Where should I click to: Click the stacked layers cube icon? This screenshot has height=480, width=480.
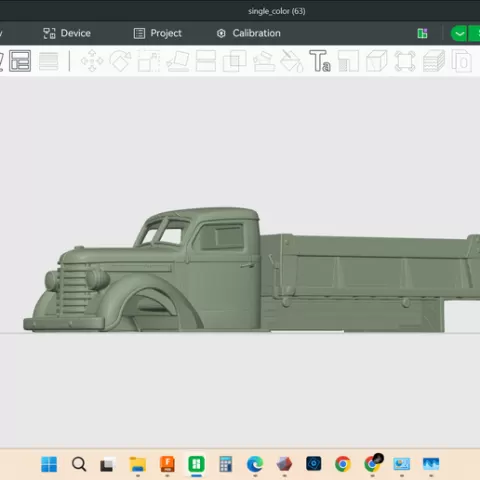click(434, 61)
